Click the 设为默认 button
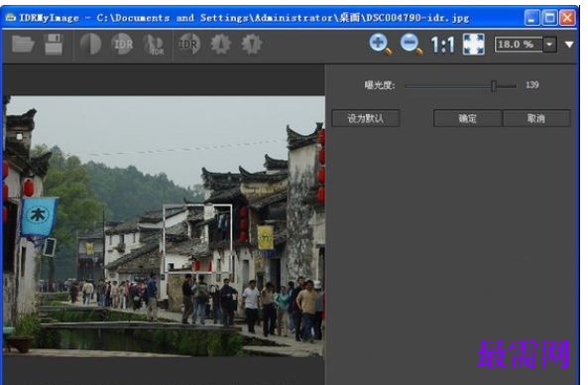This screenshot has width=588, height=385. (366, 119)
